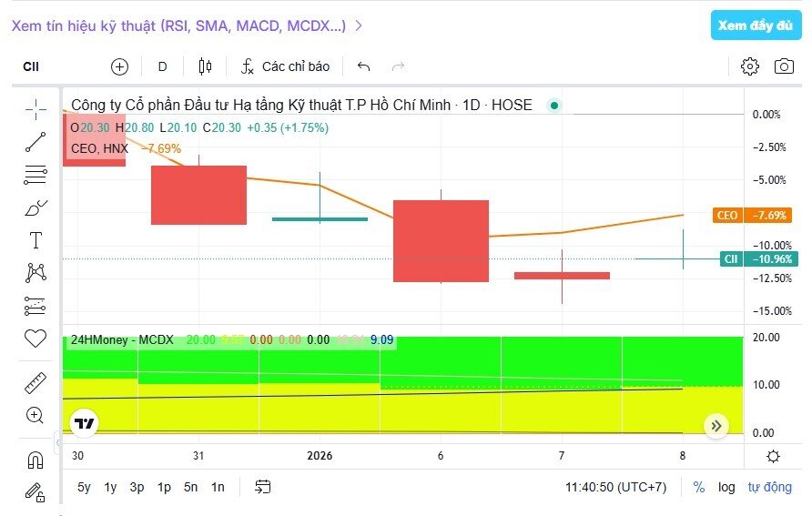The height and width of the screenshot is (516, 812).
Task: Click the green market status dot
Action: (554, 106)
